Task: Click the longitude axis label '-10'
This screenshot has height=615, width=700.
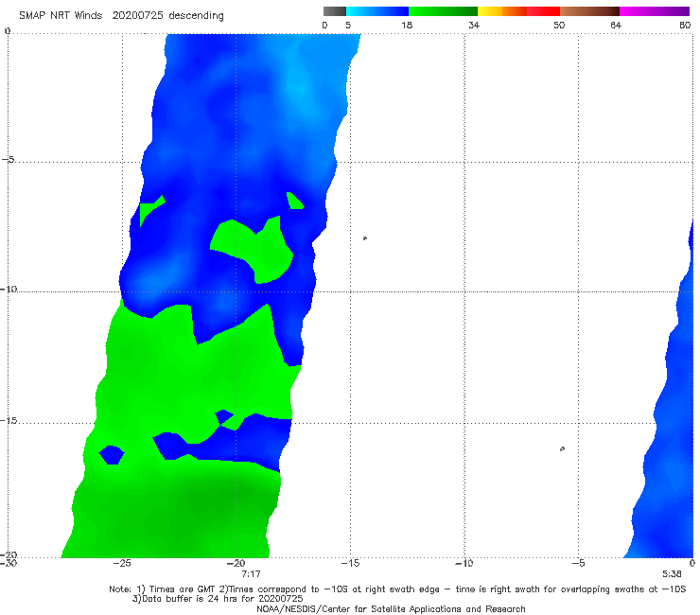Action: [x=464, y=563]
